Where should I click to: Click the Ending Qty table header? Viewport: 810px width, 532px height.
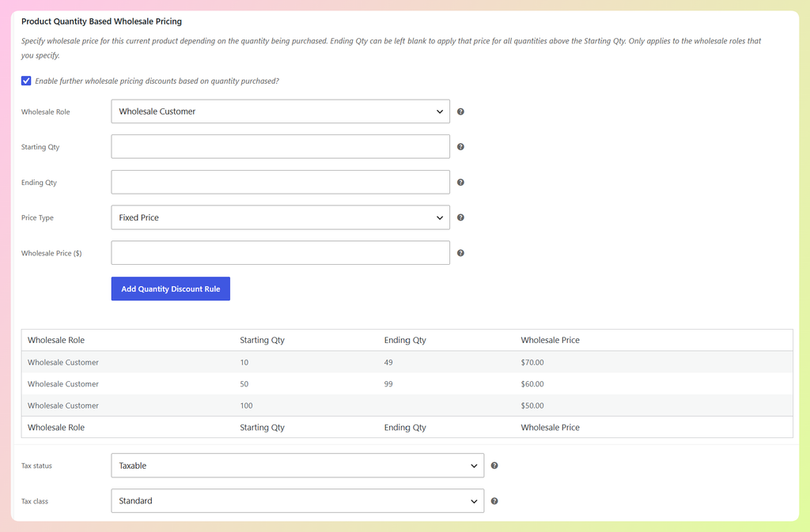coord(405,341)
